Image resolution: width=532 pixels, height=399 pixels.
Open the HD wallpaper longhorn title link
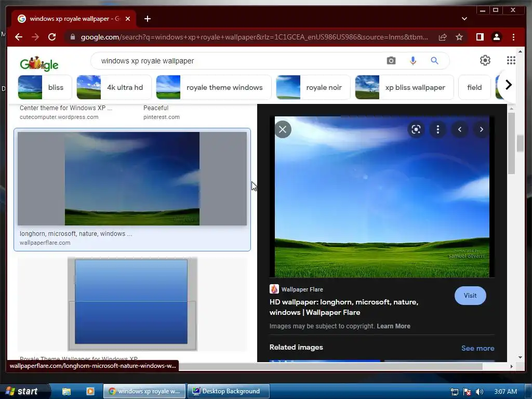click(x=344, y=307)
